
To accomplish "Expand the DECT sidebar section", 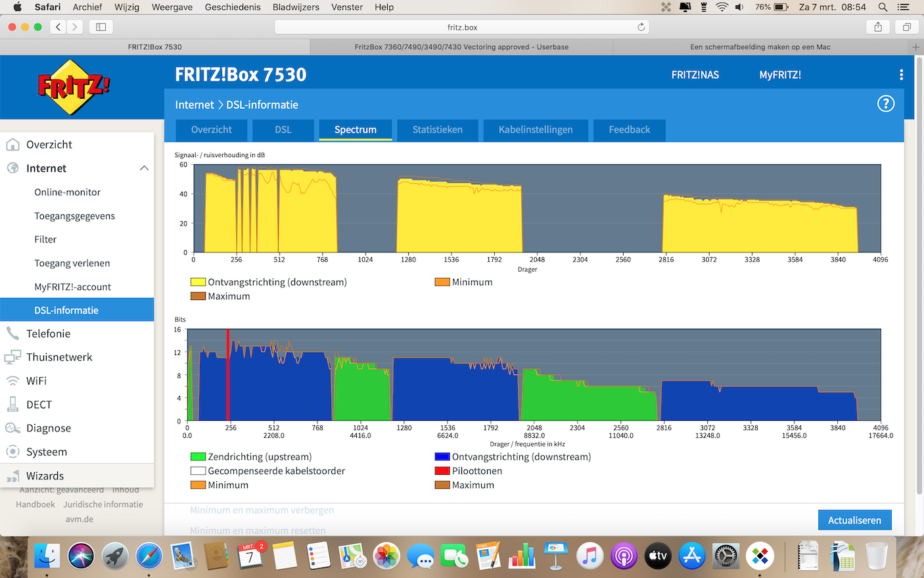I will coord(39,404).
